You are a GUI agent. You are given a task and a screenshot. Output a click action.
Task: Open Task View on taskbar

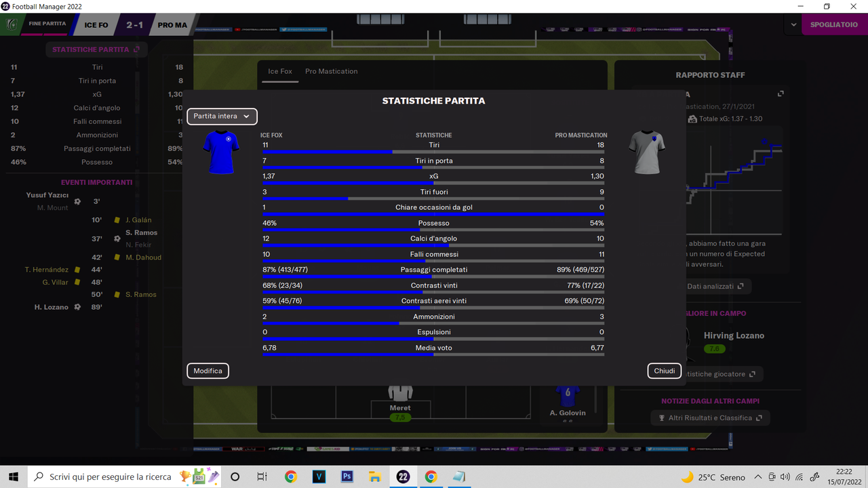[x=262, y=477]
